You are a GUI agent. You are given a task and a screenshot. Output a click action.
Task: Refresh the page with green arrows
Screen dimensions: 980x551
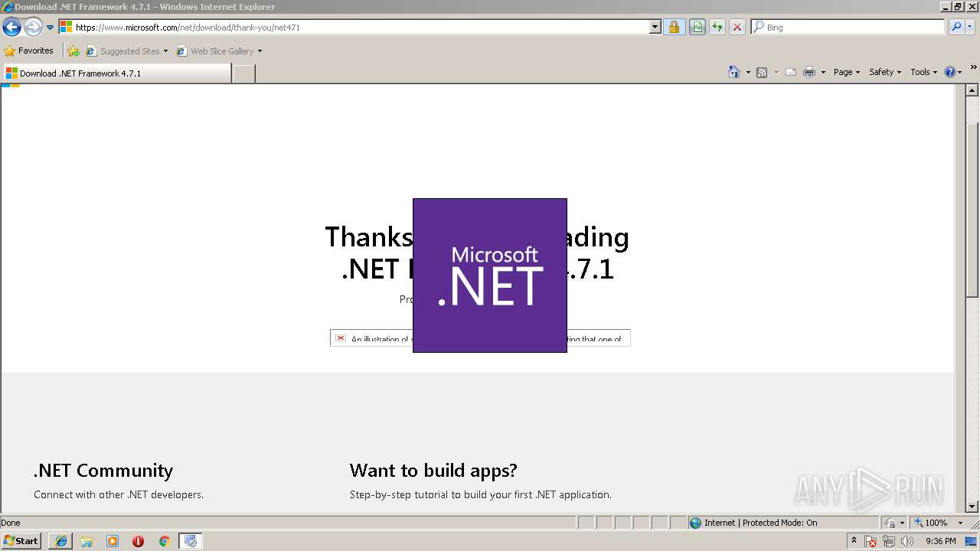click(x=717, y=28)
